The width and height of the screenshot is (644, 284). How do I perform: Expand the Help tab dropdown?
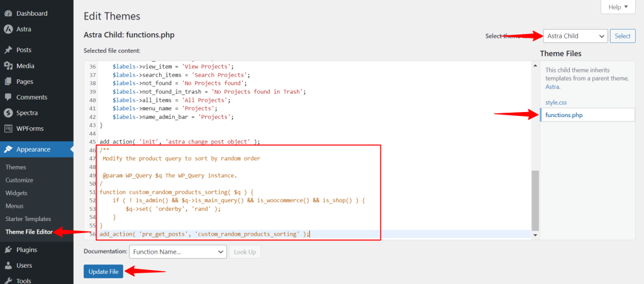618,7
